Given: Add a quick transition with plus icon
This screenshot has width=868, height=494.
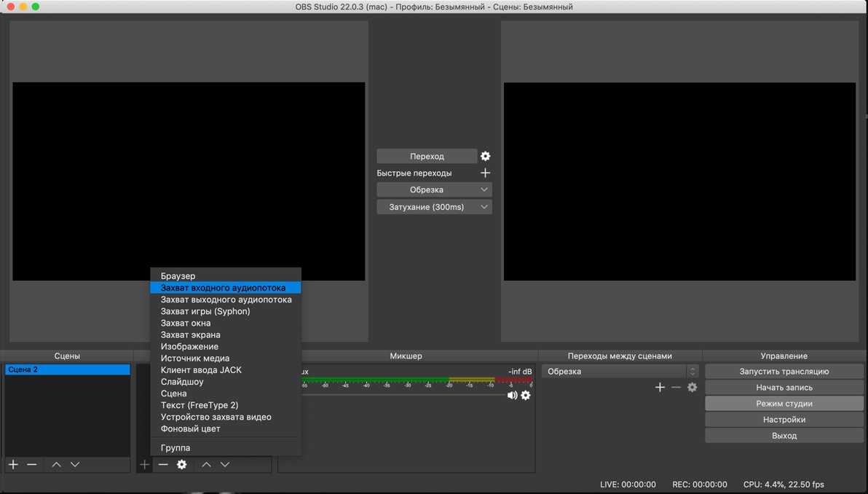Looking at the screenshot, I should tap(486, 173).
